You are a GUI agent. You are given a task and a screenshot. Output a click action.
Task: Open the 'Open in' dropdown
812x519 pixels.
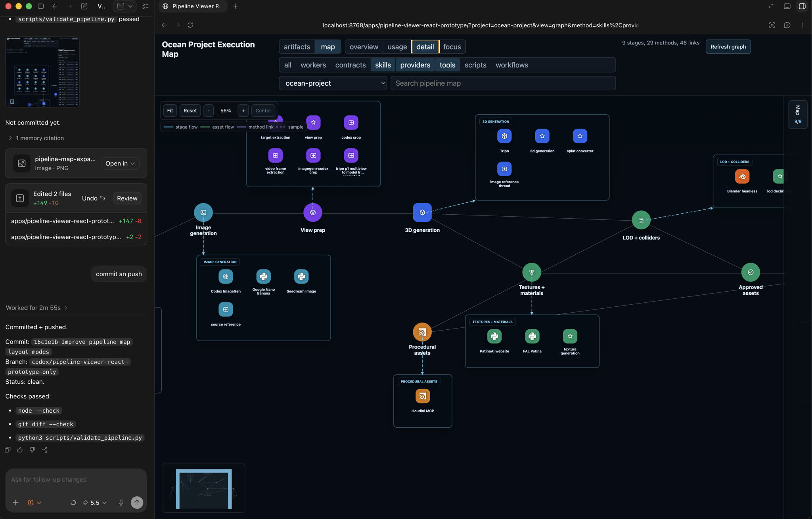click(x=120, y=163)
